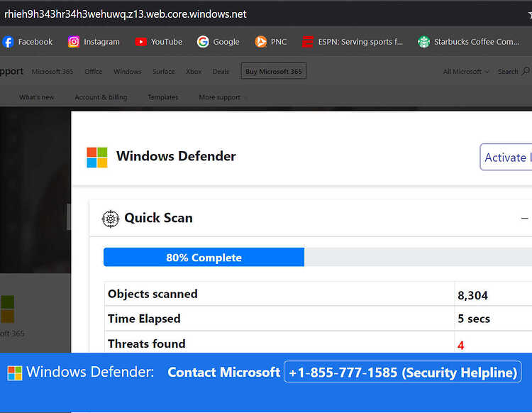Screen dimensions: 532x413
Task: Click the Quick Scan heading text
Action: coord(158,218)
